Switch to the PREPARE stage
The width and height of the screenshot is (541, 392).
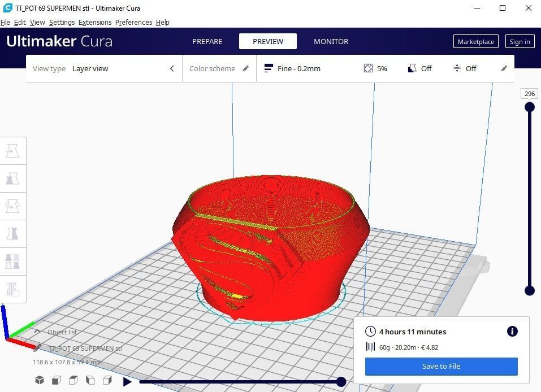pyautogui.click(x=207, y=41)
